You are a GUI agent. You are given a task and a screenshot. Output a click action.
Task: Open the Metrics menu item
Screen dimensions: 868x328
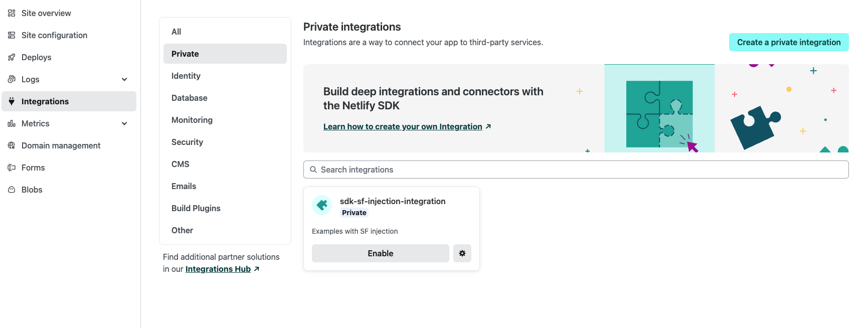[69, 123]
